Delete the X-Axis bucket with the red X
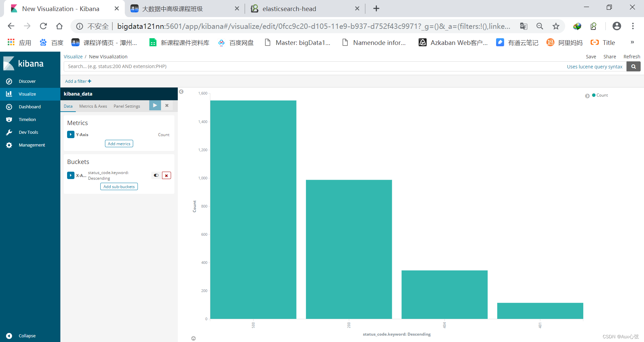 pyautogui.click(x=166, y=175)
